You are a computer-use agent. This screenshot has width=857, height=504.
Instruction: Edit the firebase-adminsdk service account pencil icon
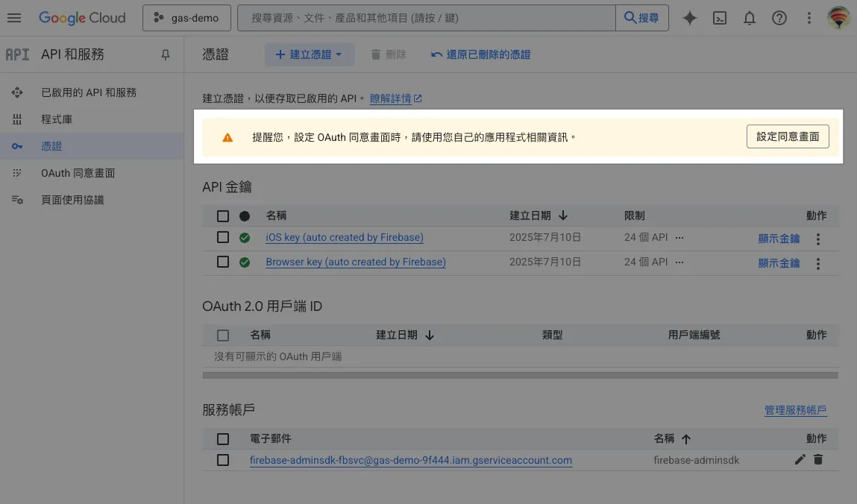click(x=800, y=460)
